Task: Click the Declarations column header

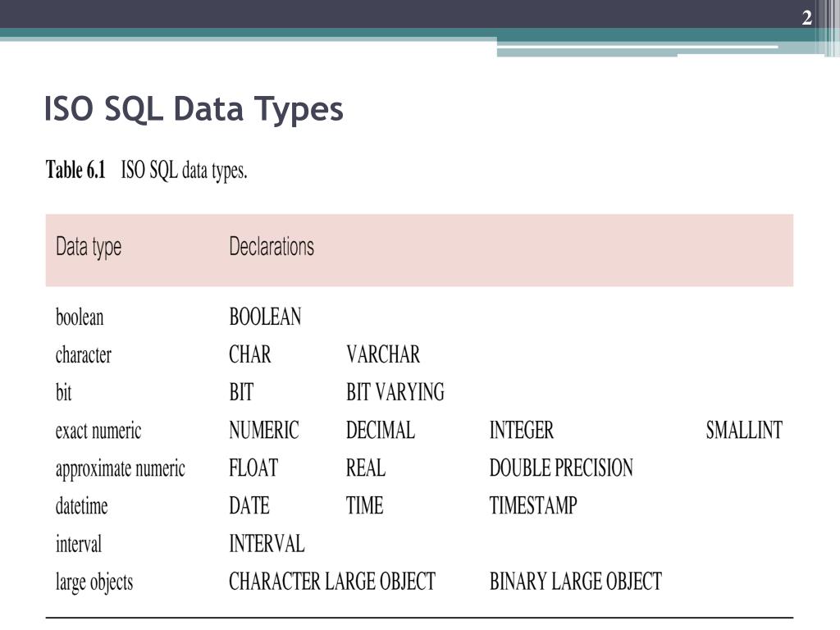Action: [272, 246]
